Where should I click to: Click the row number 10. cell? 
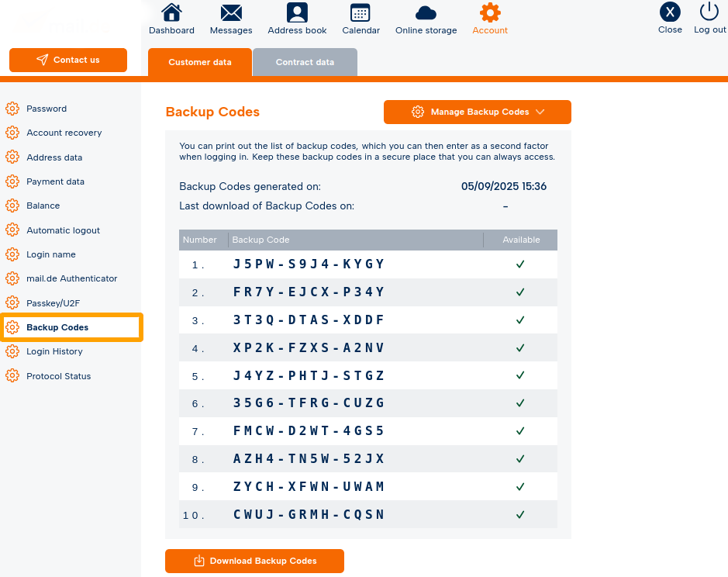pyautogui.click(x=193, y=515)
